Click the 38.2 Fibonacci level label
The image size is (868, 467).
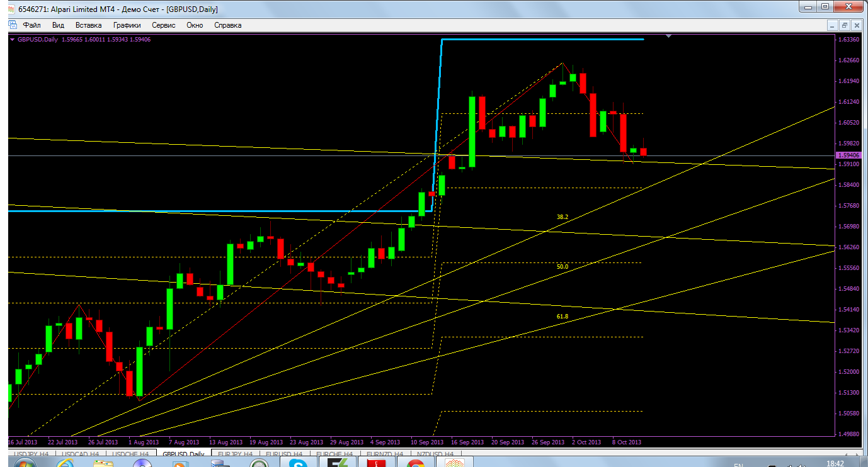click(x=562, y=217)
